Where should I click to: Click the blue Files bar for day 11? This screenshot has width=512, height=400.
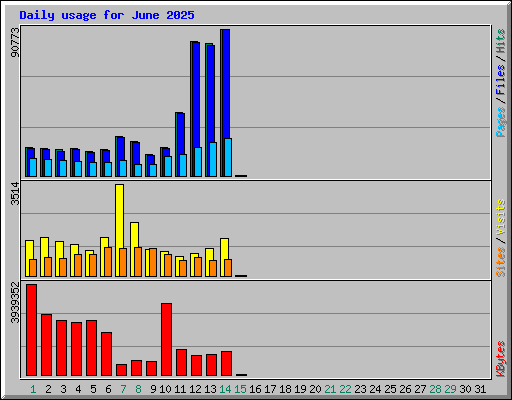pyautogui.click(x=181, y=134)
